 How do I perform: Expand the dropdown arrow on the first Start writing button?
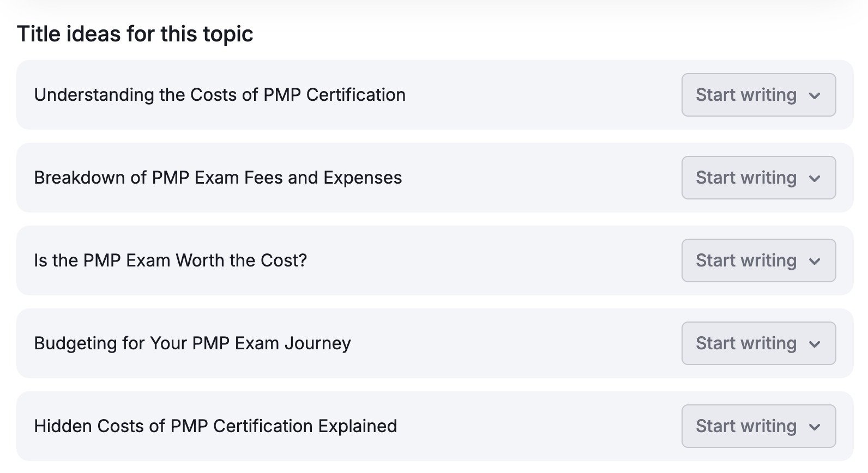(815, 95)
